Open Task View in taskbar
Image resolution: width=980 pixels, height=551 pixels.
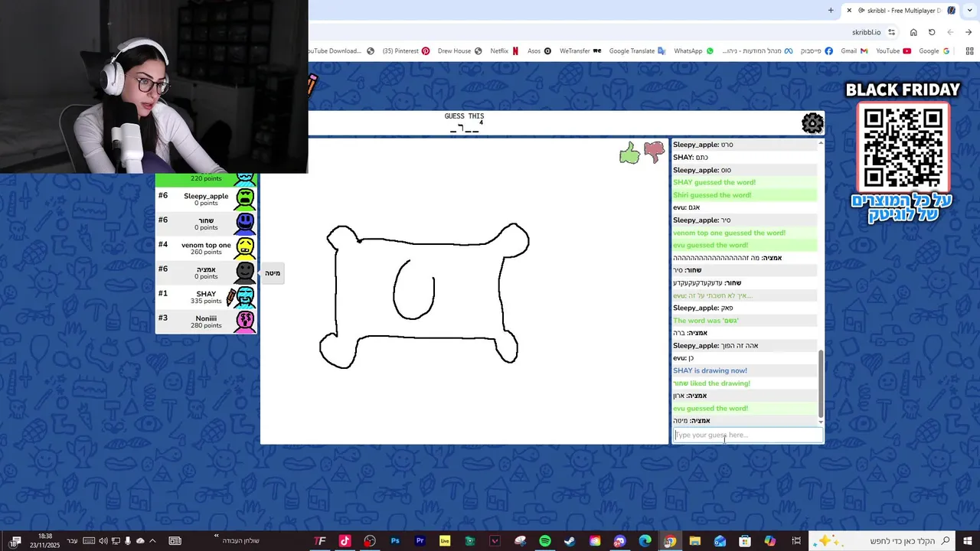796,541
